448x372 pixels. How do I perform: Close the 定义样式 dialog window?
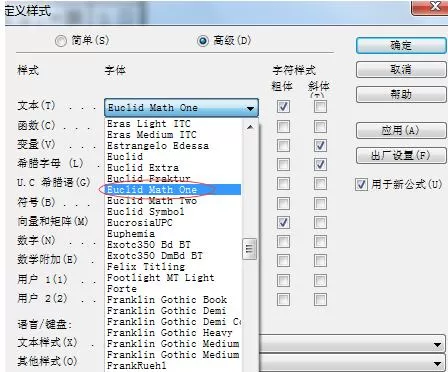pyautogui.click(x=431, y=7)
